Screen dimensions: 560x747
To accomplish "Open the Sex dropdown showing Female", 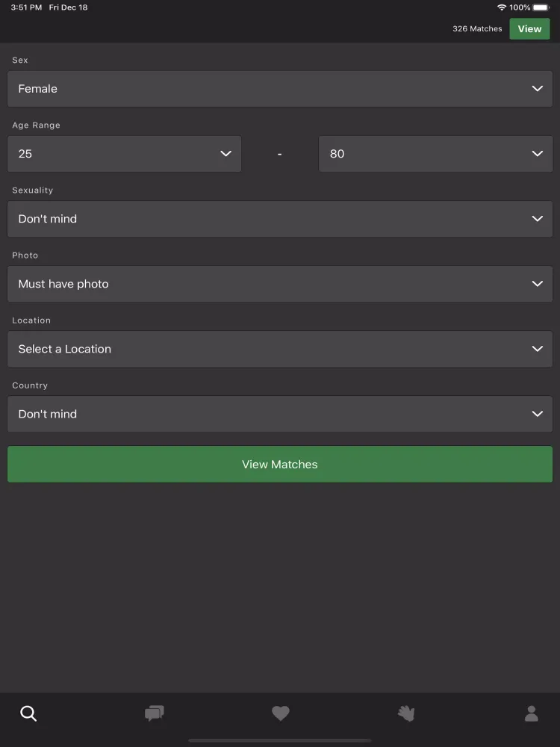I will pyautogui.click(x=280, y=88).
